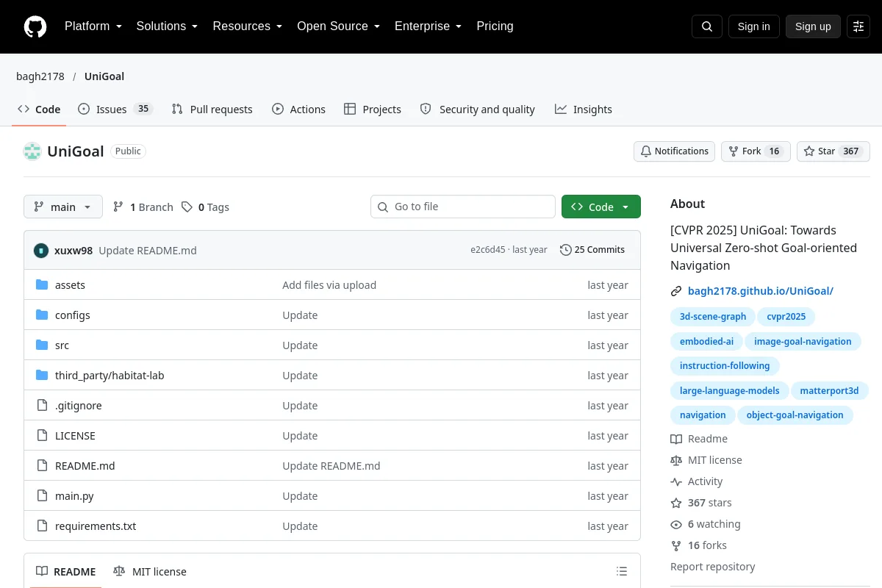882x588 pixels.
Task: Click the embodied-ai topic tag
Action: click(706, 341)
